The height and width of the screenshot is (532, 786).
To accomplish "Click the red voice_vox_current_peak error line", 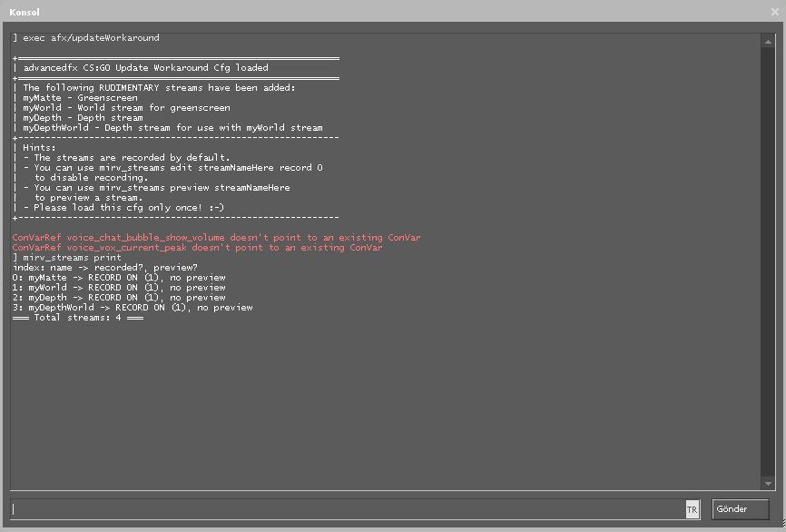I will (x=198, y=248).
